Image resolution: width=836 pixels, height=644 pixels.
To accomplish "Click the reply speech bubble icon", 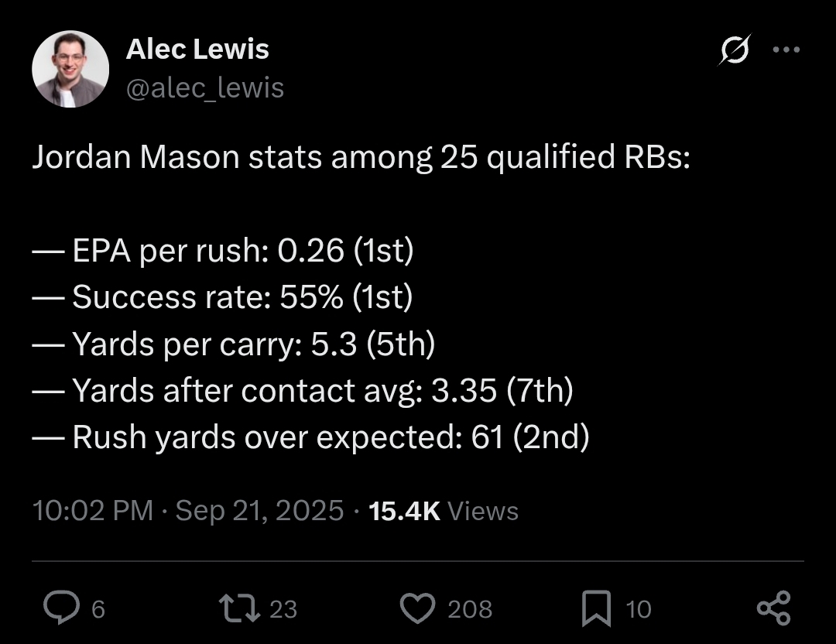I will click(x=61, y=607).
